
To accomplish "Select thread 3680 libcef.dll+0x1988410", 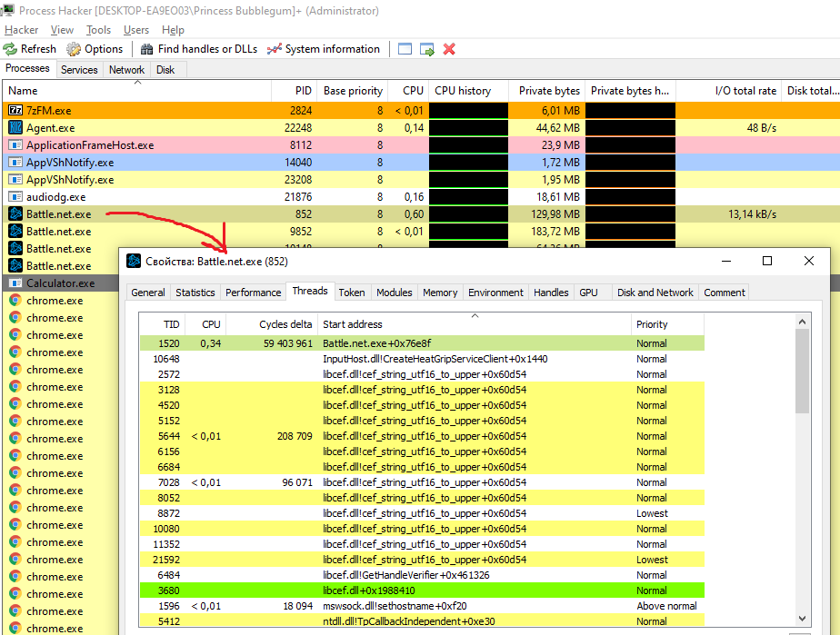I will (422, 590).
